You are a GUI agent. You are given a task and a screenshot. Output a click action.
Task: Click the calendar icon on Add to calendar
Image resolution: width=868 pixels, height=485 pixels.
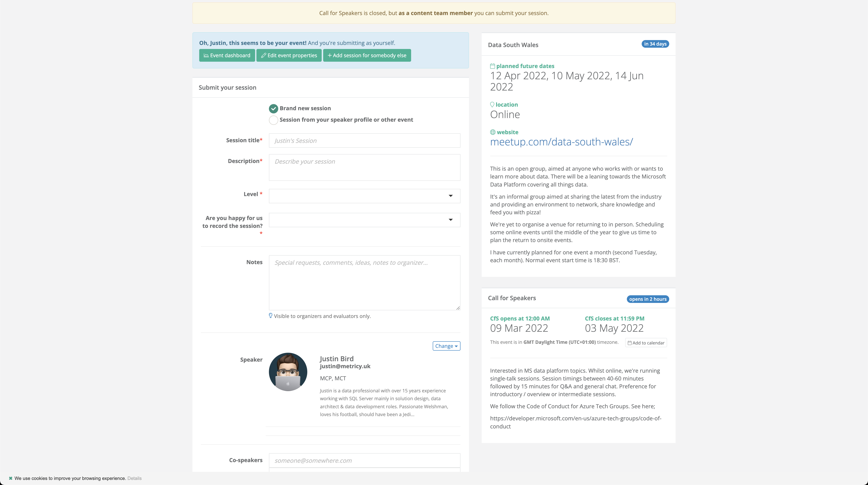(629, 342)
